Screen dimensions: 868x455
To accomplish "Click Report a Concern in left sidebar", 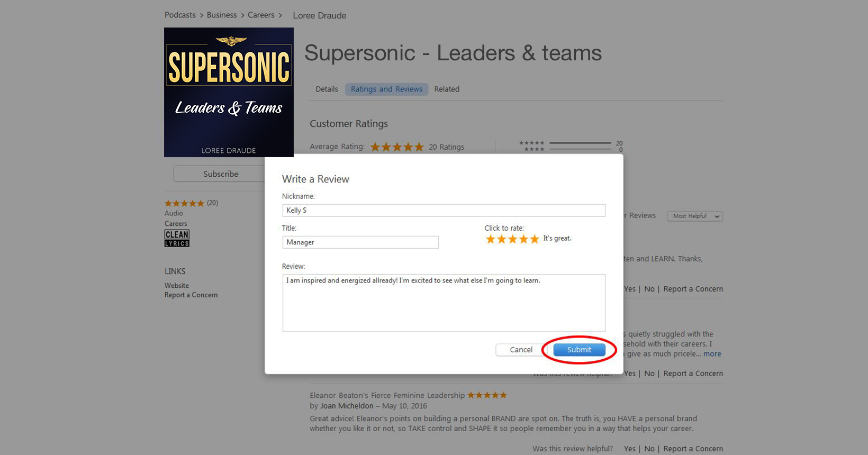I will 191,295.
